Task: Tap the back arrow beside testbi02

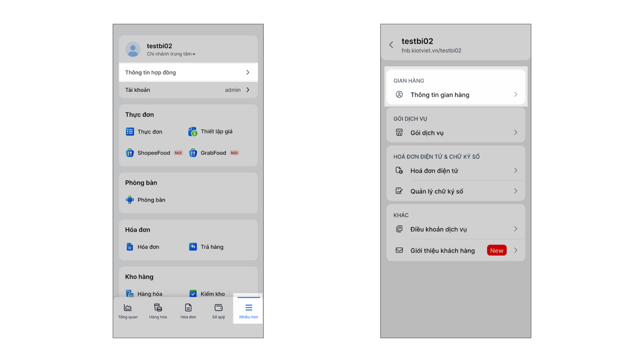Action: coord(391,45)
